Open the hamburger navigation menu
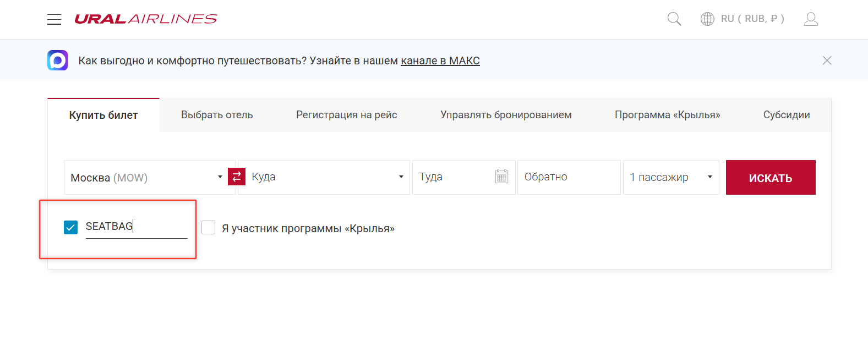 [54, 19]
